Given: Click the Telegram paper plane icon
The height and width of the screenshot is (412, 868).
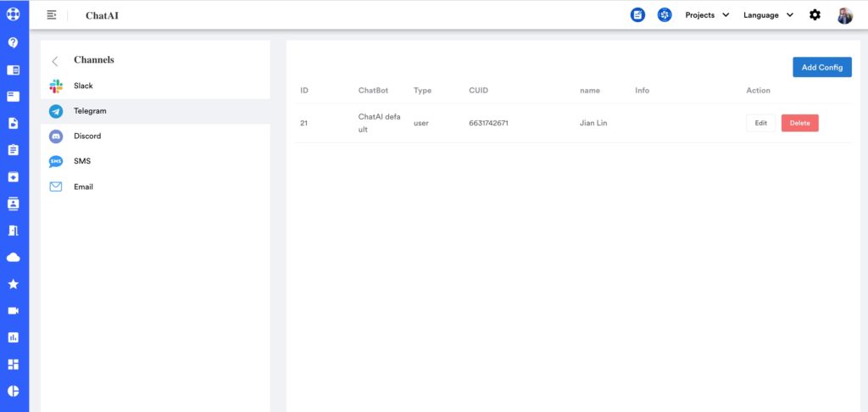Looking at the screenshot, I should [x=56, y=111].
